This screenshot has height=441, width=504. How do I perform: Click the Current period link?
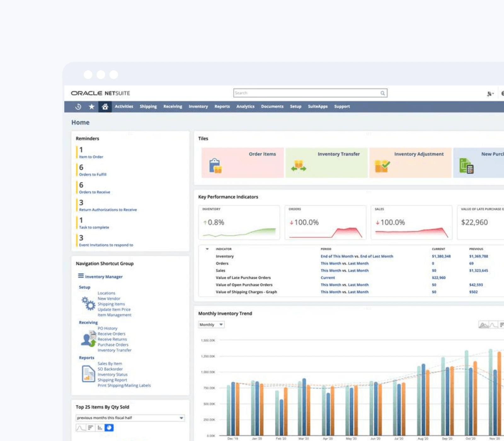click(x=328, y=278)
